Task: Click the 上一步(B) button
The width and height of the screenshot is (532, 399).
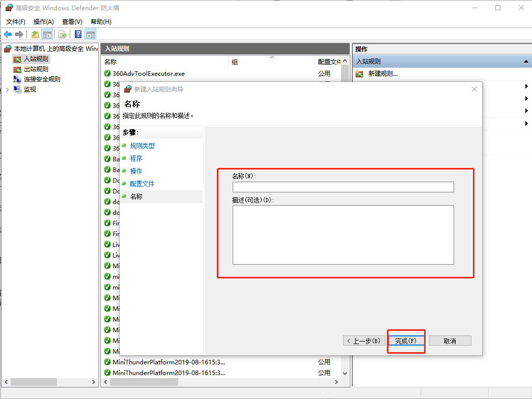Action: [x=363, y=340]
